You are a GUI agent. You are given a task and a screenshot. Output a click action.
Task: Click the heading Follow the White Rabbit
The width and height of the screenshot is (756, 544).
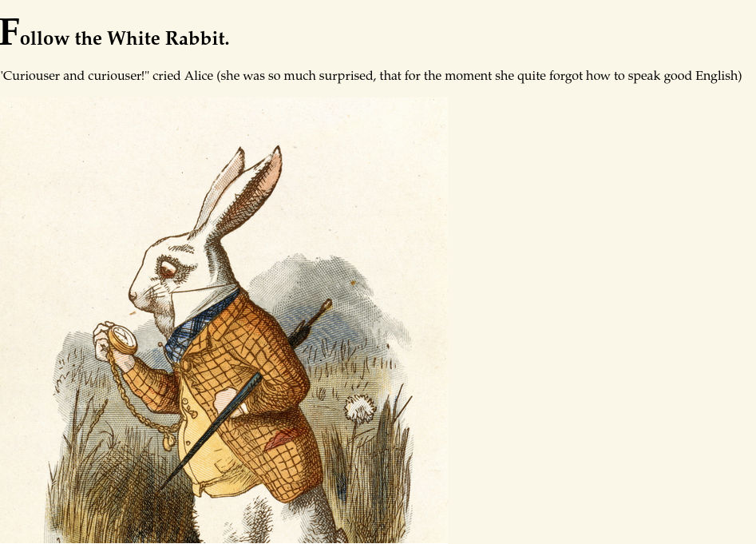click(x=114, y=33)
